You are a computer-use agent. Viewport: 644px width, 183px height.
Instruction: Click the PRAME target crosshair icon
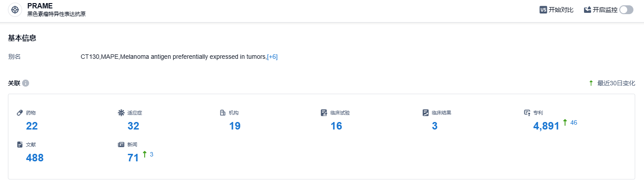[x=15, y=10]
